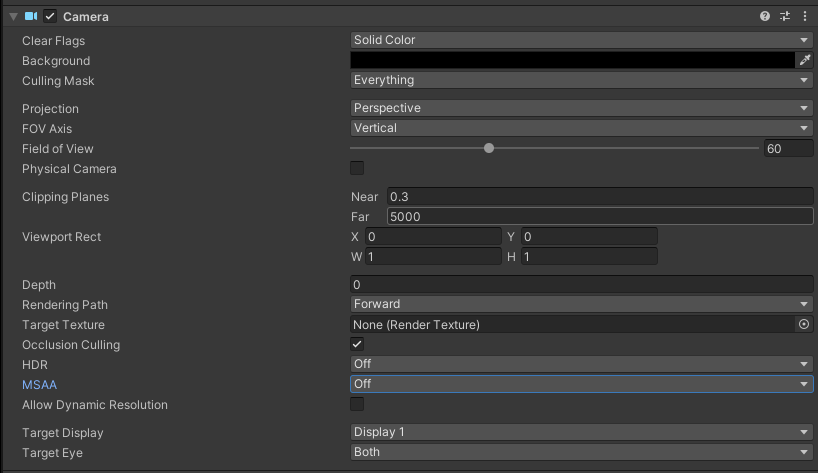Open Clear Flags dropdown showing Solid Color
Viewport: 818px width, 473px height.
point(582,40)
